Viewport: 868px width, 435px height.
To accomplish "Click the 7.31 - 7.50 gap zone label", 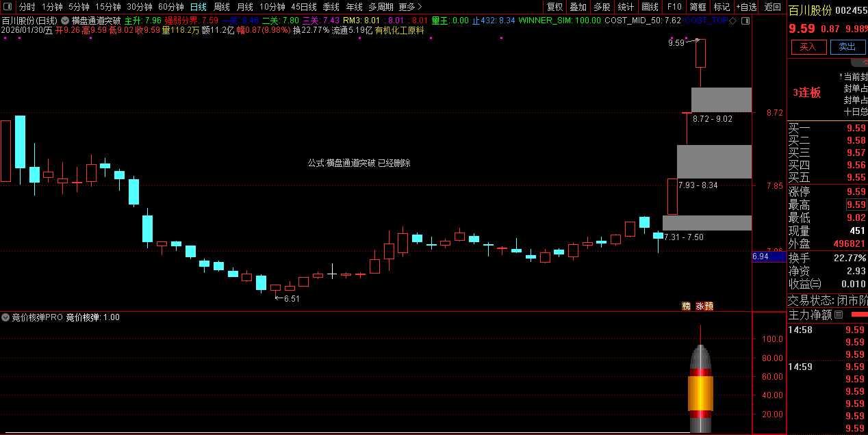I will click(x=683, y=237).
